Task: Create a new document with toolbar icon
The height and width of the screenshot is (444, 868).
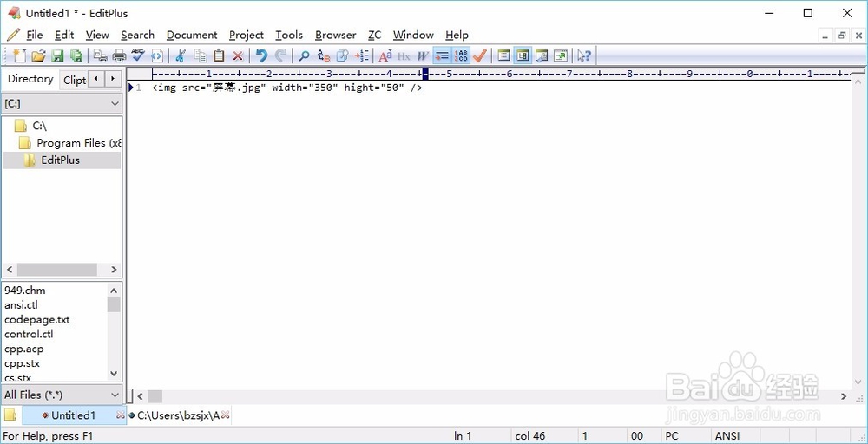Action: [x=19, y=55]
